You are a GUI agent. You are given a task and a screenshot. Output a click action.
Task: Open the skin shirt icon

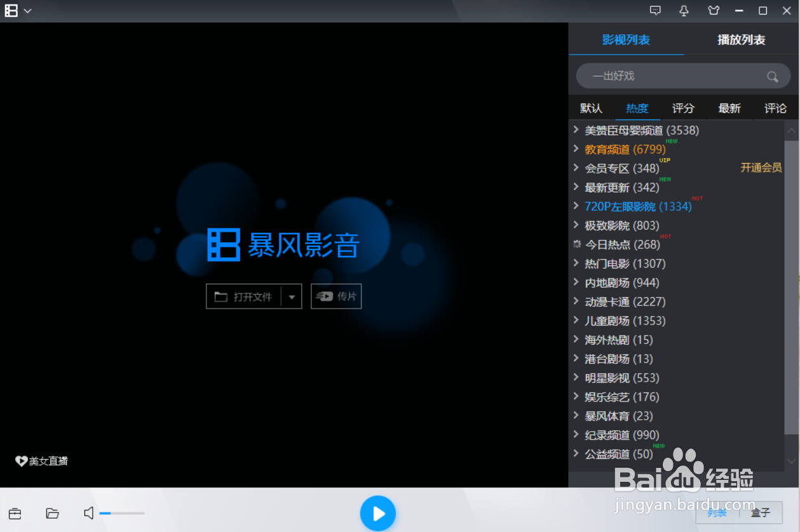pos(714,11)
